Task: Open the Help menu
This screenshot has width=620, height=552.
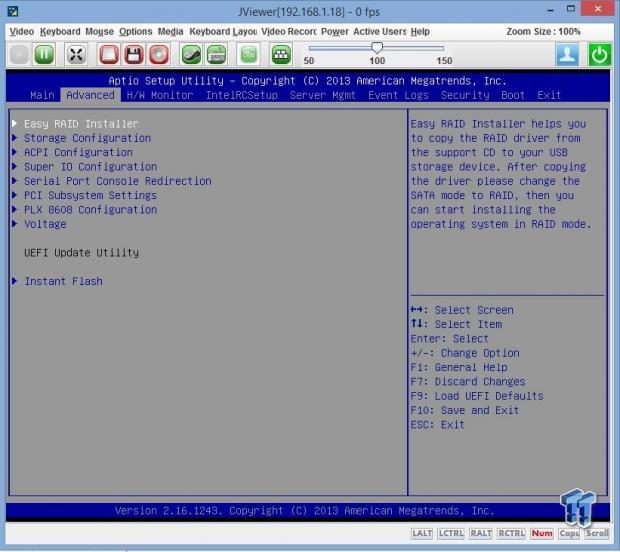Action: (x=420, y=31)
